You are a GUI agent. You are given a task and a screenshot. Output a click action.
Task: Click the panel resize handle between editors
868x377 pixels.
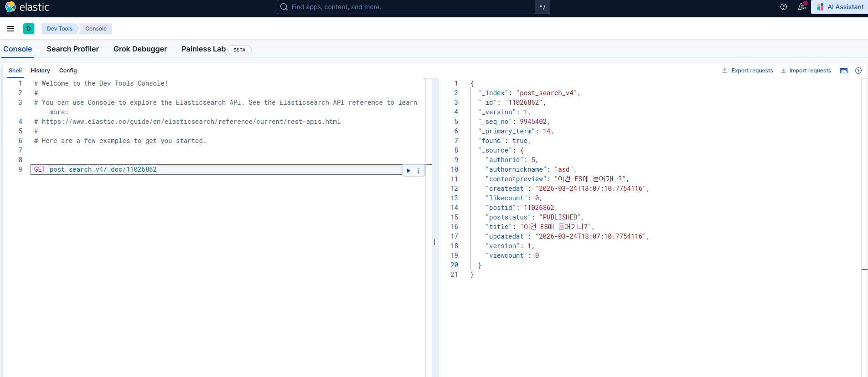pos(435,242)
